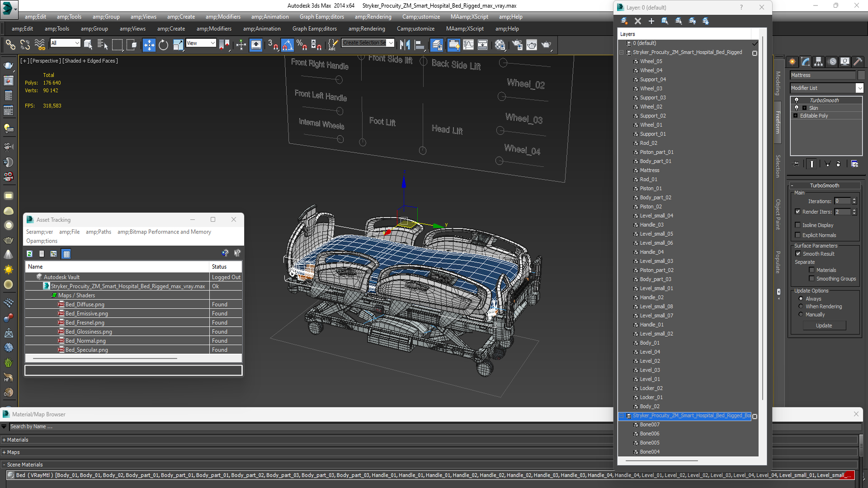Toggle Skin modifier lightbulb
Viewport: 868px width, 488px height.
(x=797, y=108)
